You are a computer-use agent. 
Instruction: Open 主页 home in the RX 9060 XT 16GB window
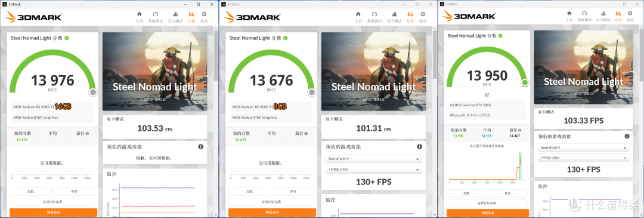point(139,17)
